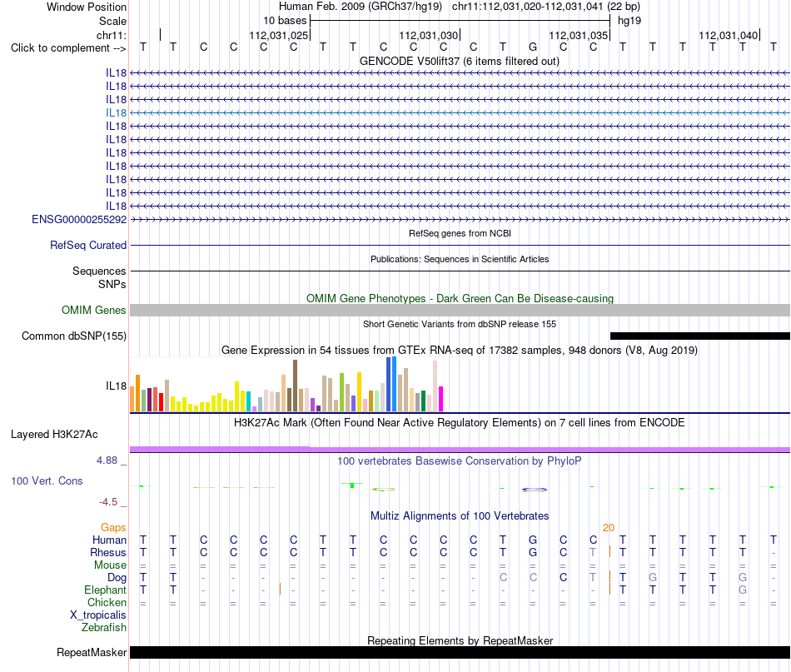Click the SNPs track label
791x672 pixels.
[x=112, y=284]
